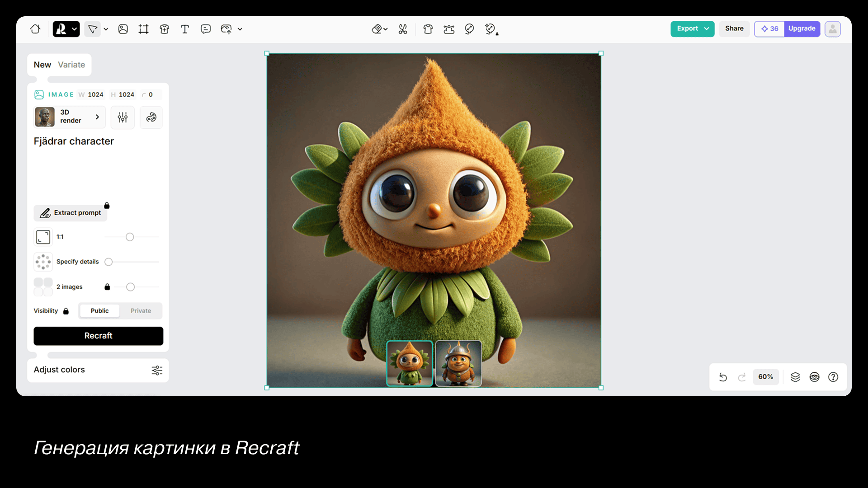Click the Upgrade button
The width and height of the screenshot is (868, 488).
tap(802, 28)
